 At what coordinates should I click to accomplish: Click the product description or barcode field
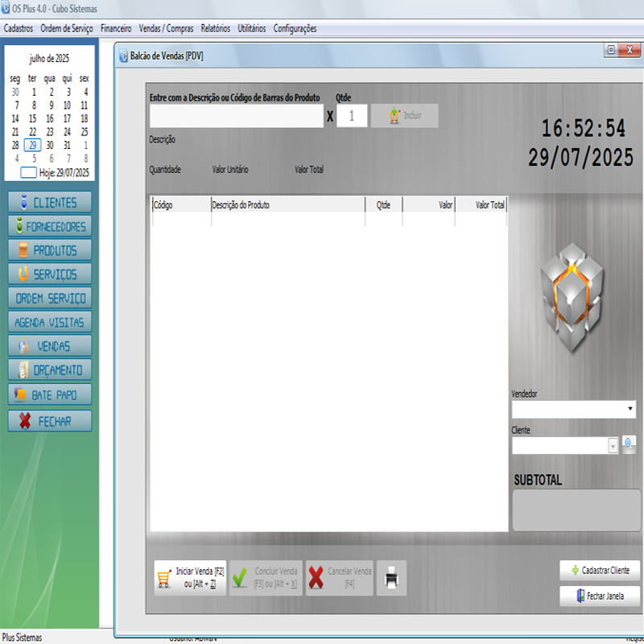tap(236, 116)
